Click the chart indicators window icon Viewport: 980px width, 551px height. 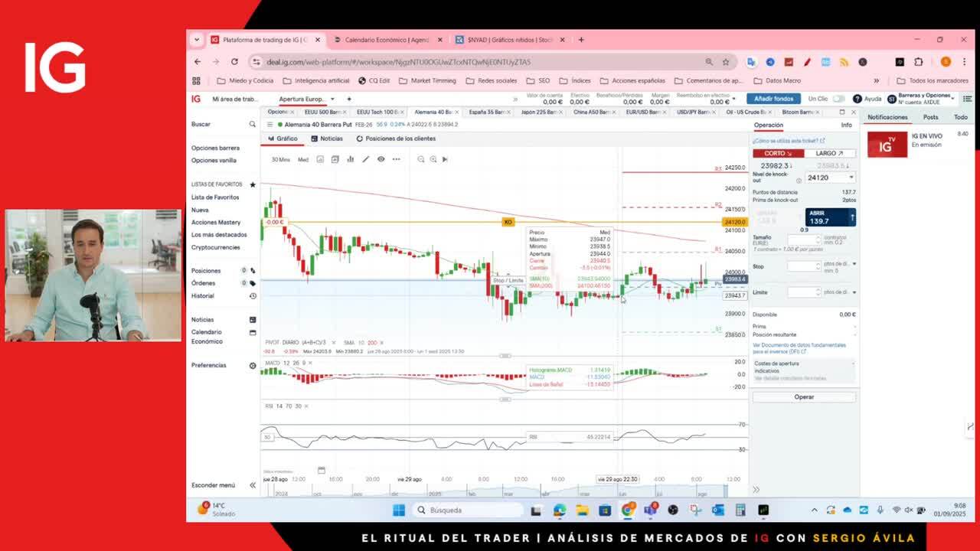(x=320, y=159)
